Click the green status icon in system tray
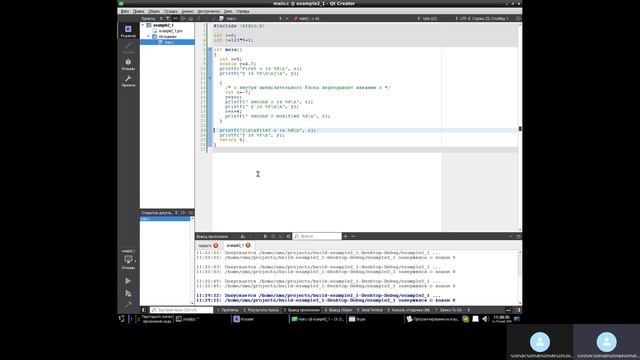This screenshot has width=640, height=360. coord(466,319)
